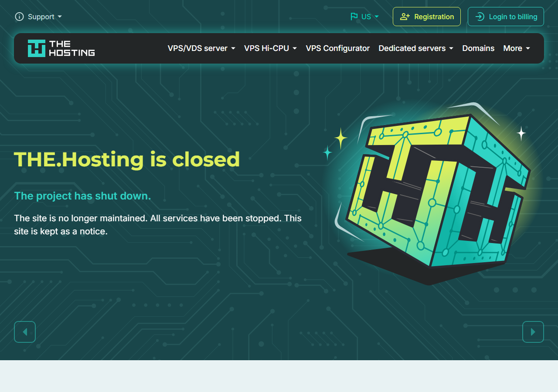Image resolution: width=558 pixels, height=392 pixels.
Task: Expand VPS/VDS server menu
Action: (x=201, y=48)
